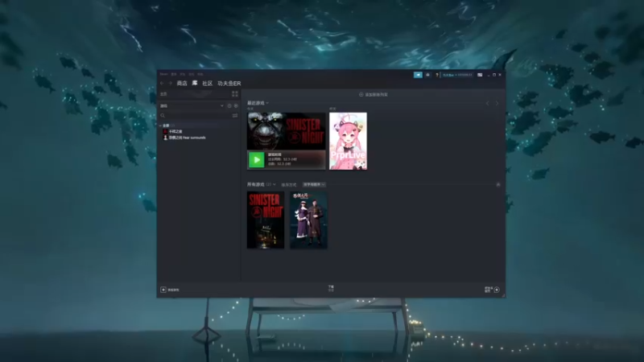644x362 pixels.
Task: Open the downloads manager at bottom center
Action: tap(331, 289)
